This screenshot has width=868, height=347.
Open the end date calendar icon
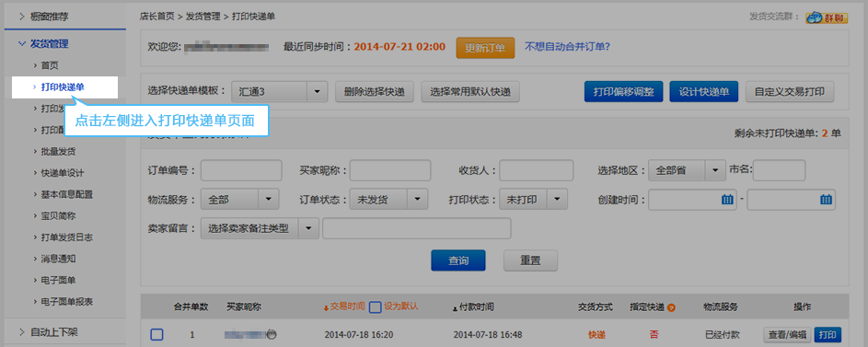pos(826,200)
